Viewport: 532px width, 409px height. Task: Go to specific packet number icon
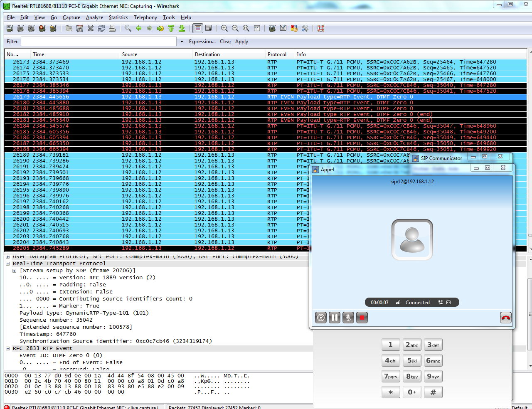click(x=160, y=28)
